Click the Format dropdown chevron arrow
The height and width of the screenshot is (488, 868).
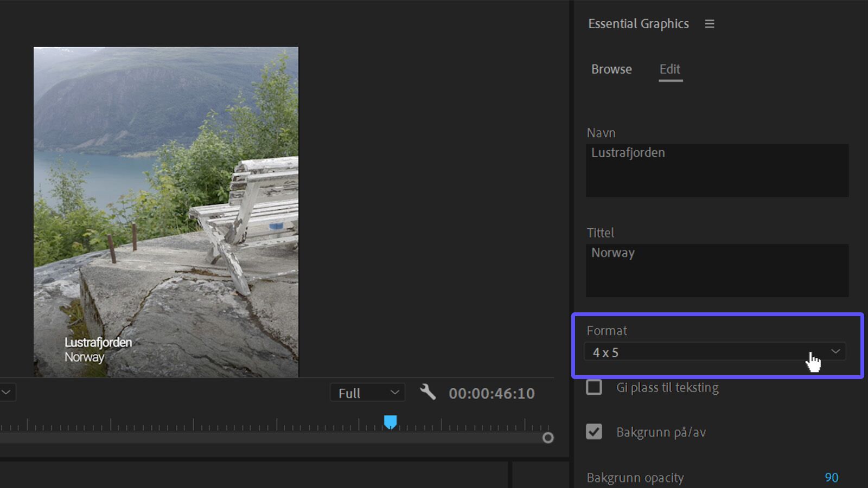point(835,351)
